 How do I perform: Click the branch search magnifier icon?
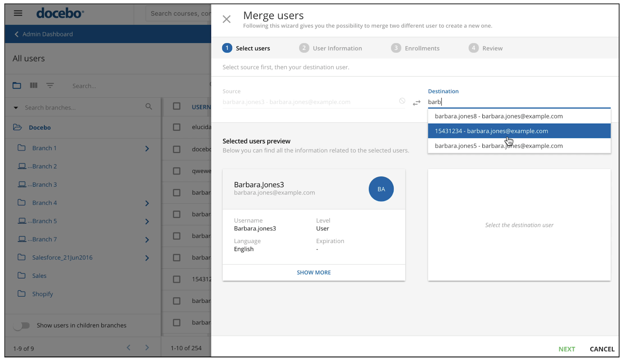[149, 106]
